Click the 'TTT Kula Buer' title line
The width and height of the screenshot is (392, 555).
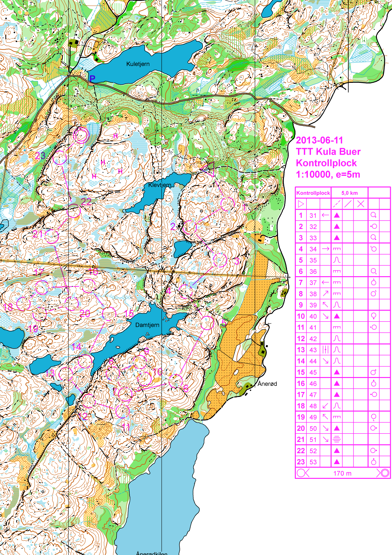pyautogui.click(x=328, y=152)
